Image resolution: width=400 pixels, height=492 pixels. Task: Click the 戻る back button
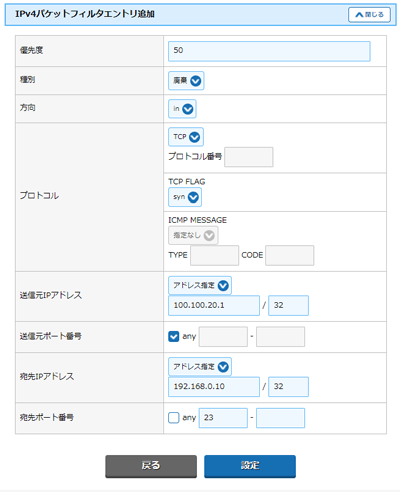coord(151,466)
